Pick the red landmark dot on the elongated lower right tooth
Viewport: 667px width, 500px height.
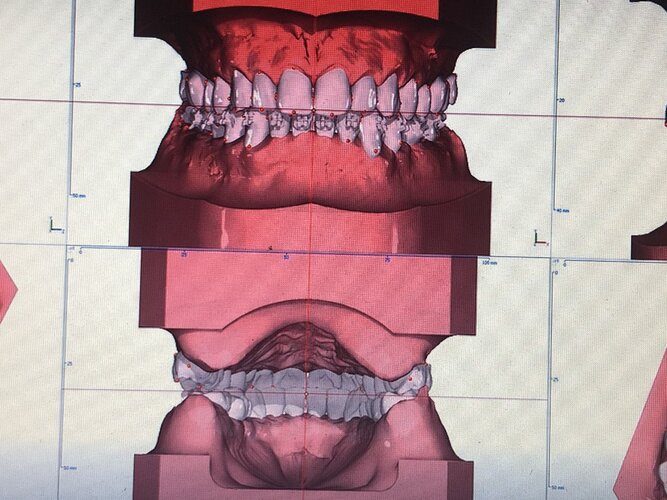point(376,151)
